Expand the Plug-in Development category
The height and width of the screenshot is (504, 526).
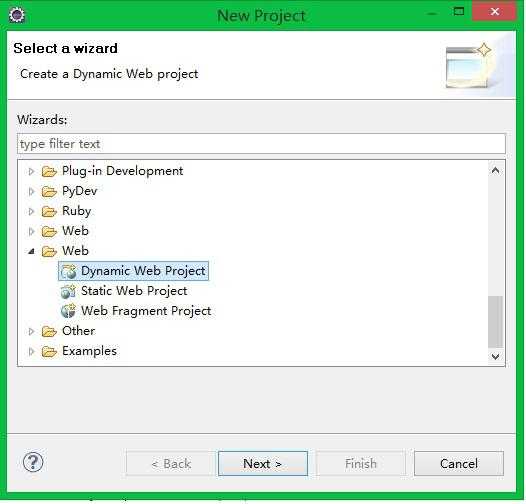31,171
